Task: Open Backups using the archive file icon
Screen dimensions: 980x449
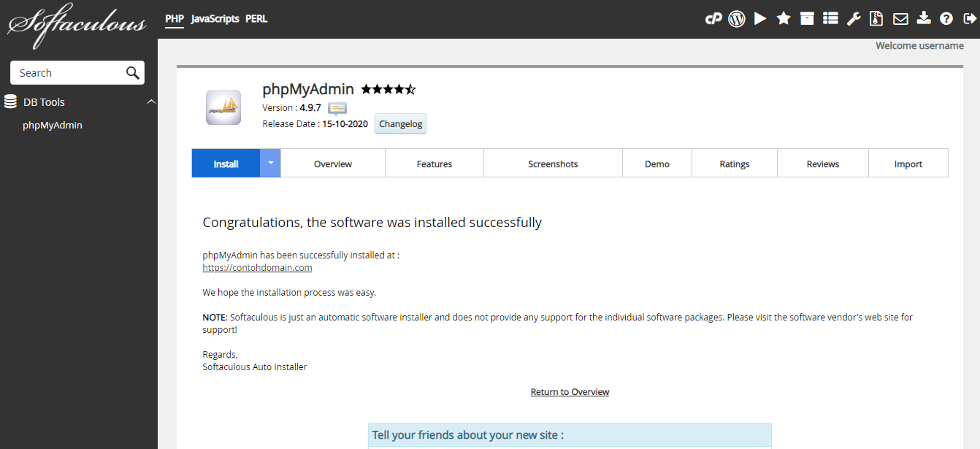Action: [x=876, y=18]
